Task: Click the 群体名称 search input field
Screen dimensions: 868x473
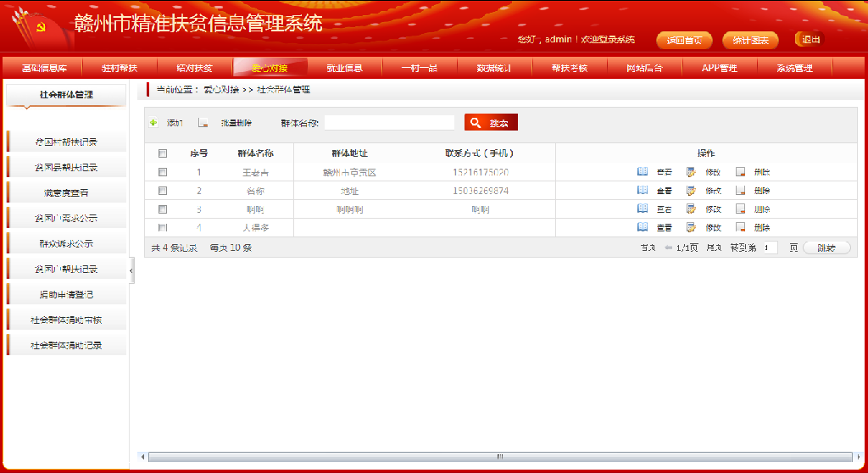Action: [x=389, y=122]
